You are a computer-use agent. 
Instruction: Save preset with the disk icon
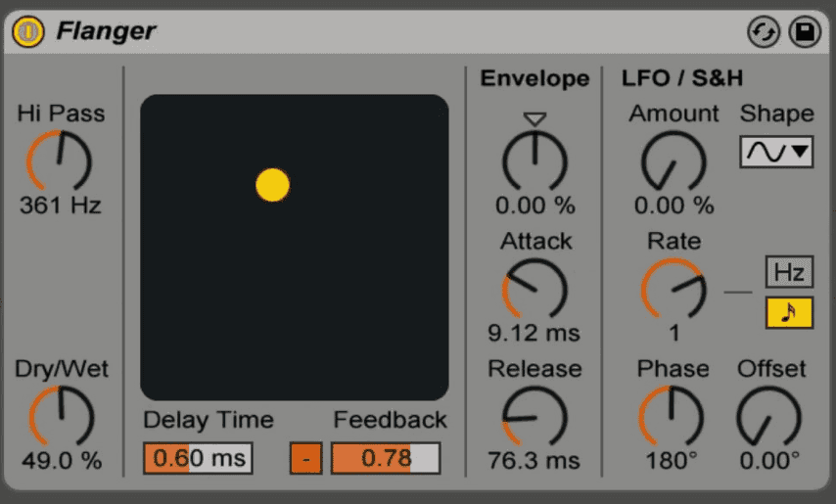[x=805, y=32]
